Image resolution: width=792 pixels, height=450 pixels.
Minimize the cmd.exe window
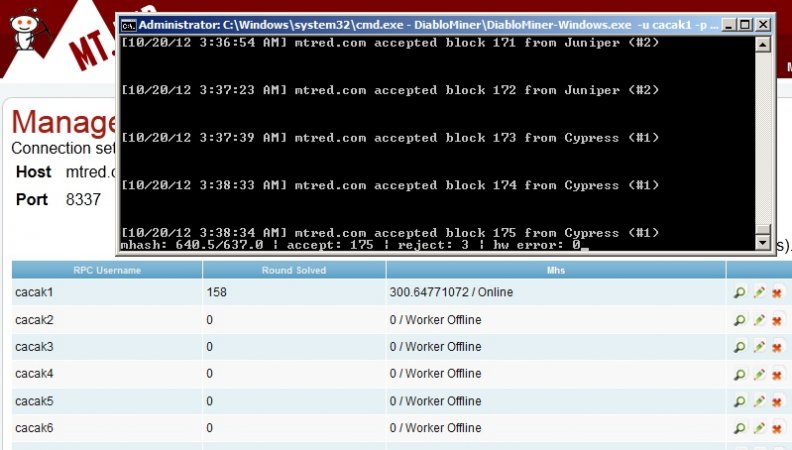coord(728,25)
